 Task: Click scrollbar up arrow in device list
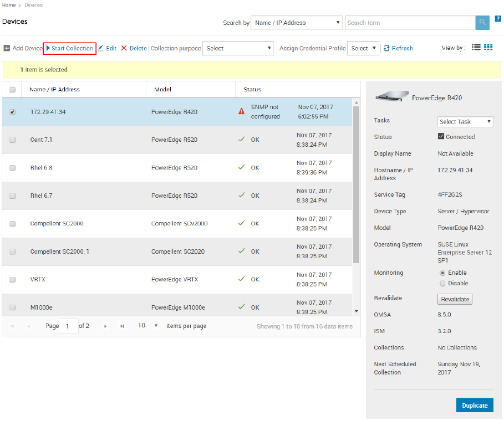point(356,102)
